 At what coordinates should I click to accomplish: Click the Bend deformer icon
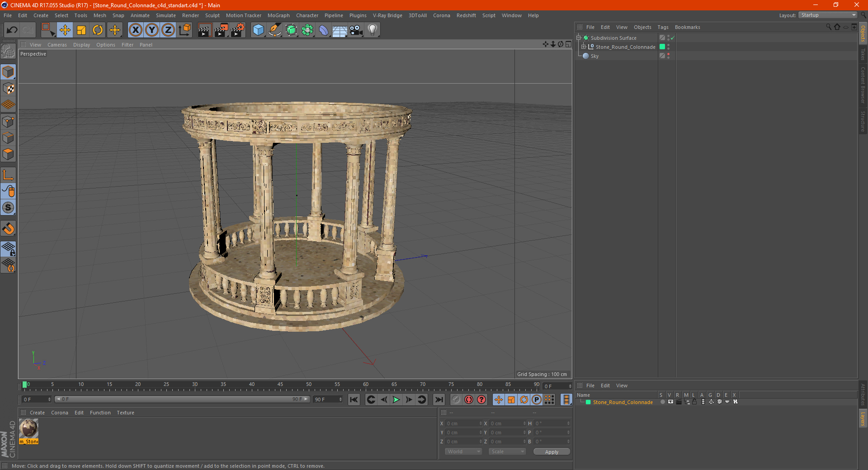click(x=324, y=30)
